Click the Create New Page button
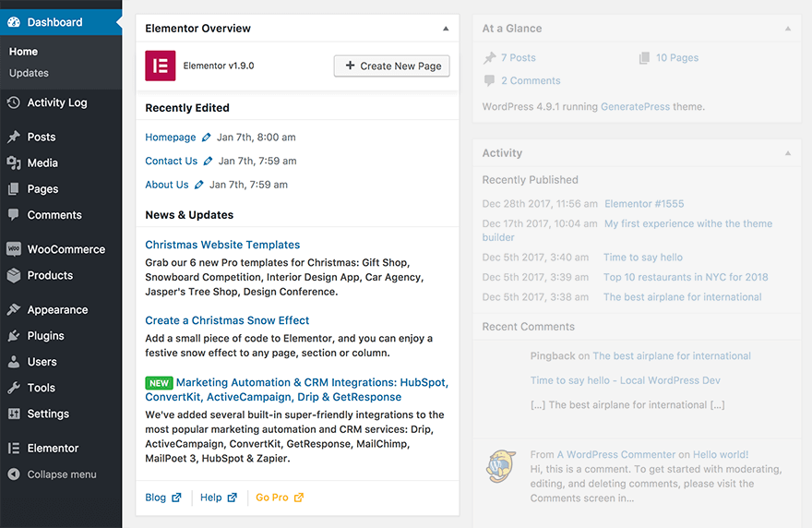The image size is (812, 528). coord(391,66)
